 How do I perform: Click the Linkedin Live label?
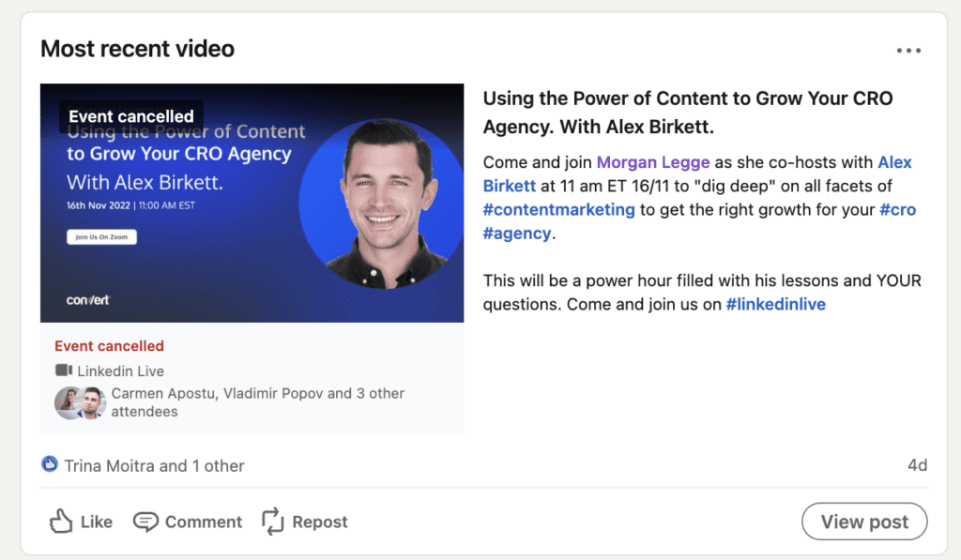[x=121, y=371]
